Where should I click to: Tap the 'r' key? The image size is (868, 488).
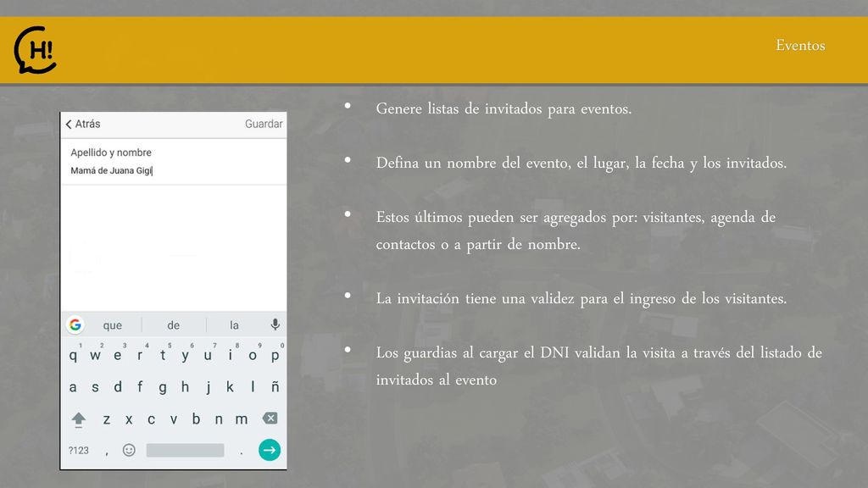(x=140, y=355)
